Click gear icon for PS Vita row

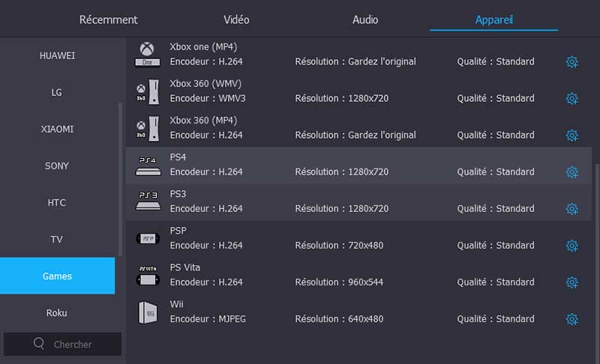pos(571,282)
